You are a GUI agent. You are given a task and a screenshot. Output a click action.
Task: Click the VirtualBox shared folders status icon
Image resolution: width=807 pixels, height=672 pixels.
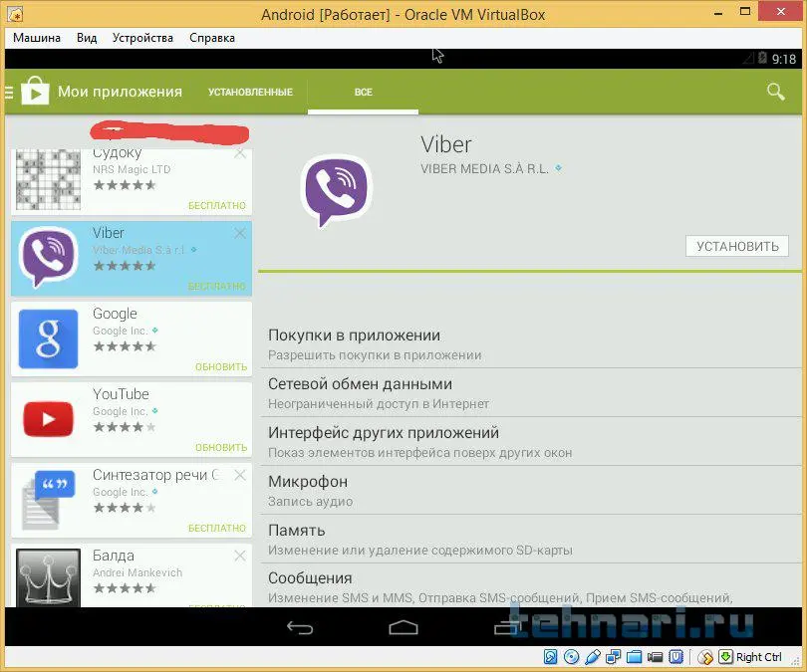(x=634, y=657)
